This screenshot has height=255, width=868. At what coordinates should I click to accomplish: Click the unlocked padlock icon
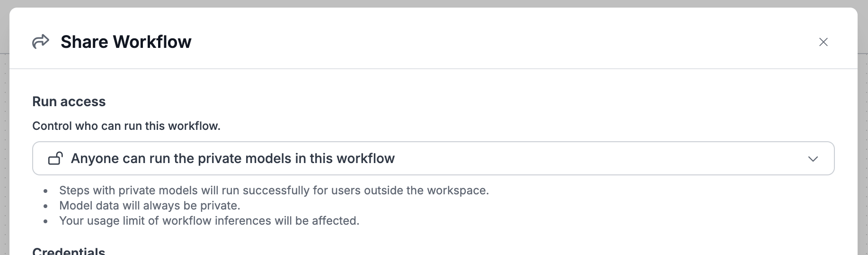[55, 158]
